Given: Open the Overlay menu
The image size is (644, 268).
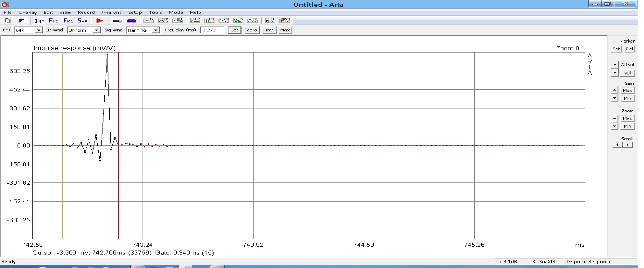Looking at the screenshot, I should 28,12.
